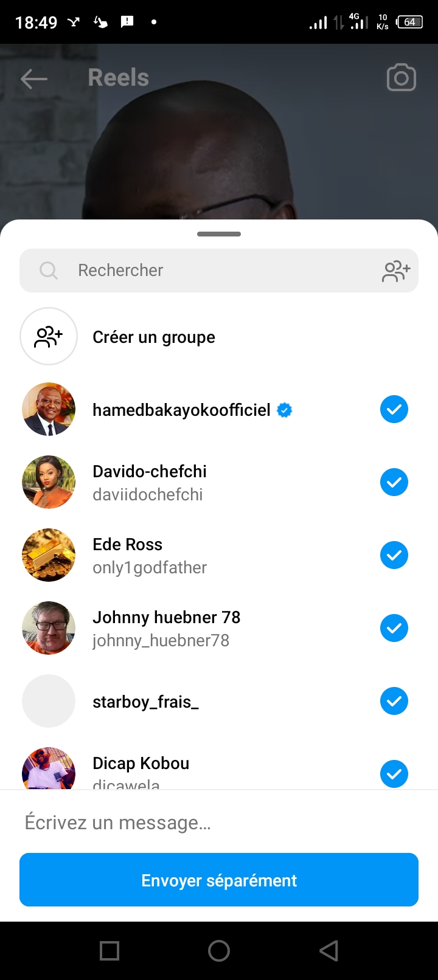Viewport: 438px width, 980px height.
Task: Uncheck Ede Ross recipient
Action: 394,555
